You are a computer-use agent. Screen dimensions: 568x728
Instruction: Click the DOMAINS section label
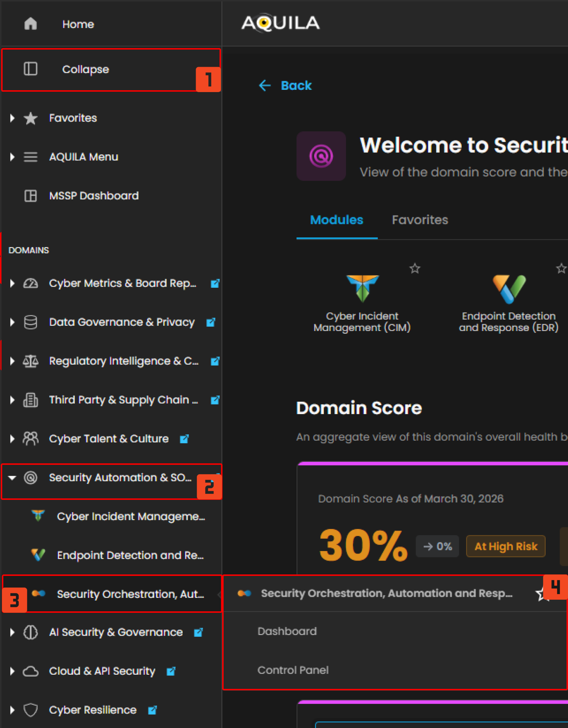[29, 250]
